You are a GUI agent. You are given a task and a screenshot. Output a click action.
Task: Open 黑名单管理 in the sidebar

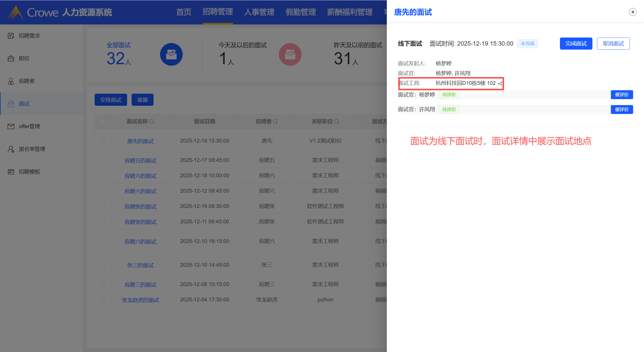click(32, 149)
